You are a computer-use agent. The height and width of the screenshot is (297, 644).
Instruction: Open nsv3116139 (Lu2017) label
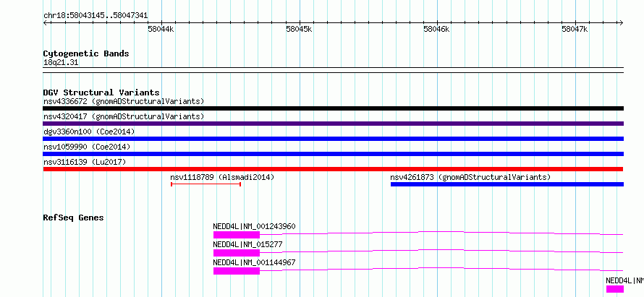pyautogui.click(x=85, y=162)
